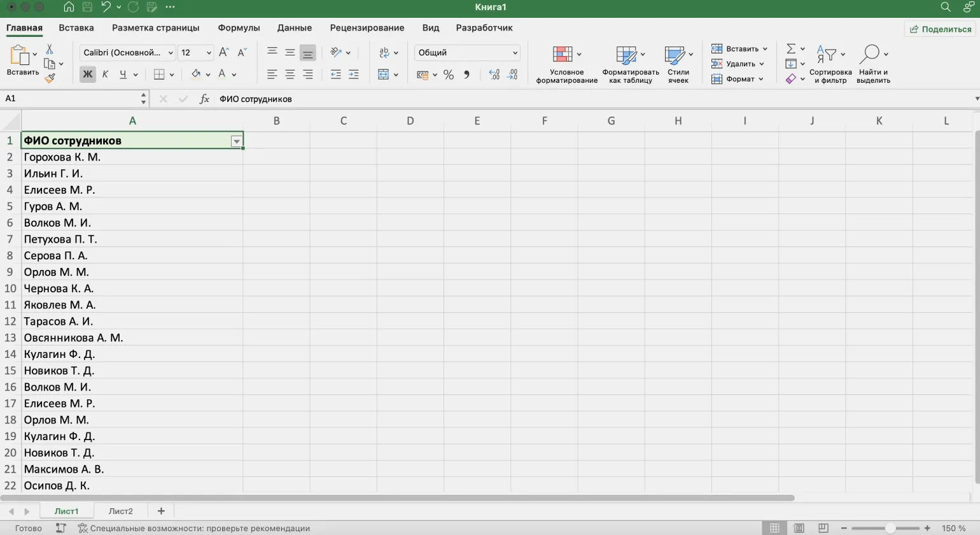Click the zoom slider in status bar
This screenshot has width=980, height=535.
point(890,528)
